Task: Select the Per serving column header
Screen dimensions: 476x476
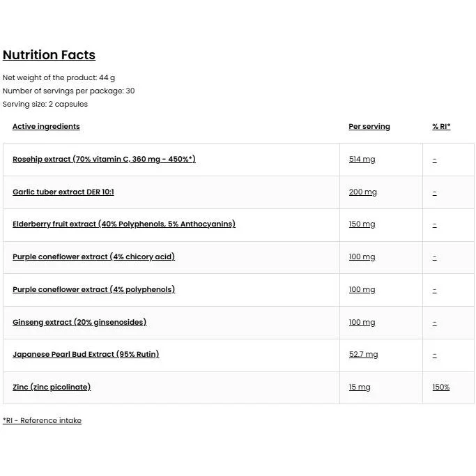Action: click(369, 126)
